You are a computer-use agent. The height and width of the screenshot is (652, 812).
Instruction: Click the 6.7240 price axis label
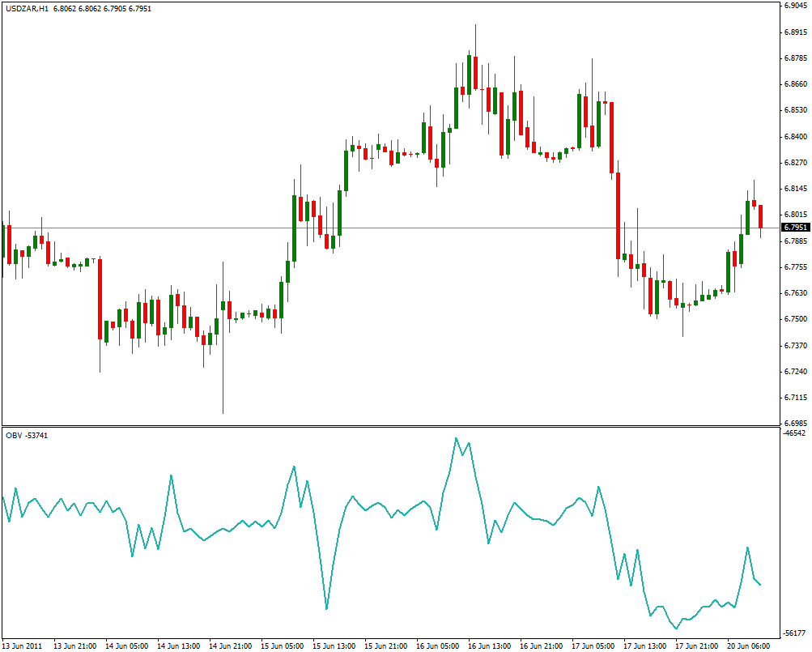[796, 371]
